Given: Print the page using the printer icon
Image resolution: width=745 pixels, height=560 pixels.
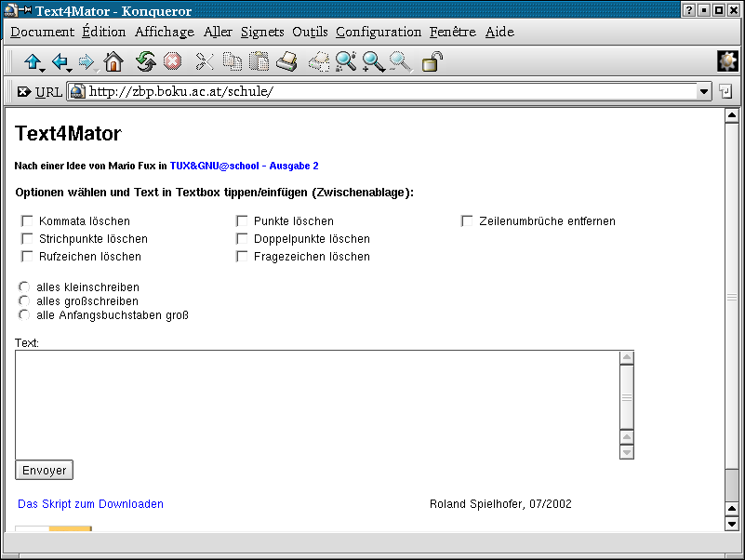Looking at the screenshot, I should tap(286, 61).
